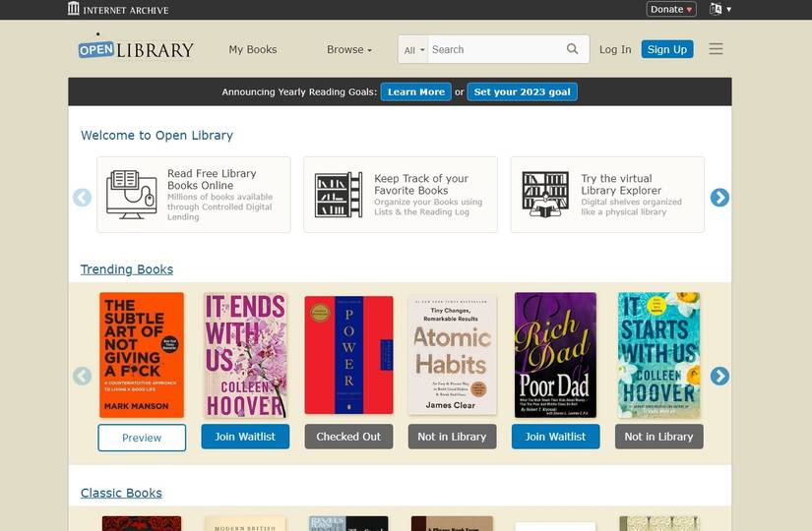Click the Donate button
The width and height of the screenshot is (812, 531).
(x=671, y=9)
